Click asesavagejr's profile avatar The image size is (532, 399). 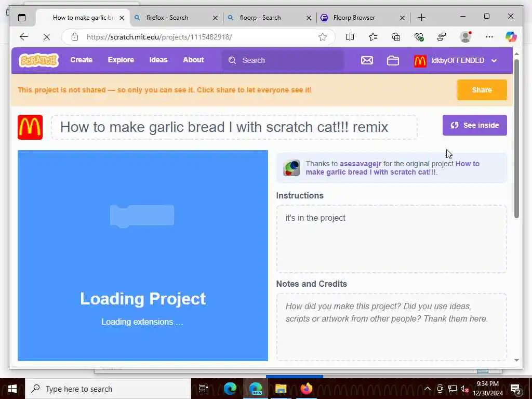[291, 168]
